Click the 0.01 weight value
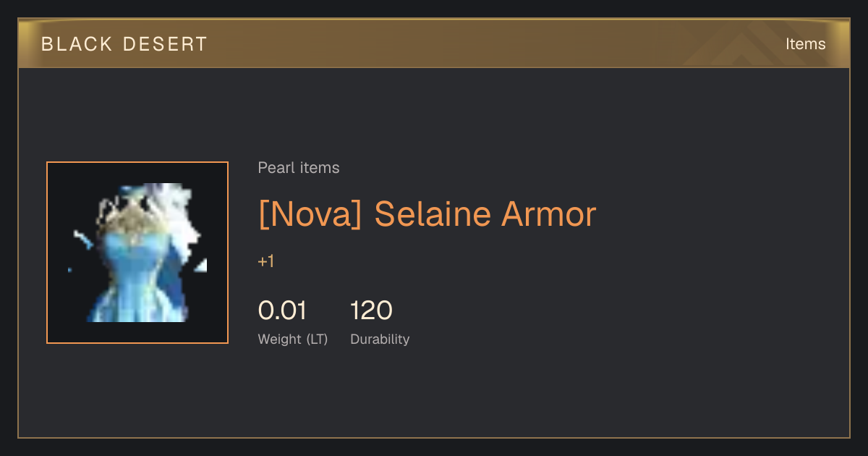 point(283,311)
